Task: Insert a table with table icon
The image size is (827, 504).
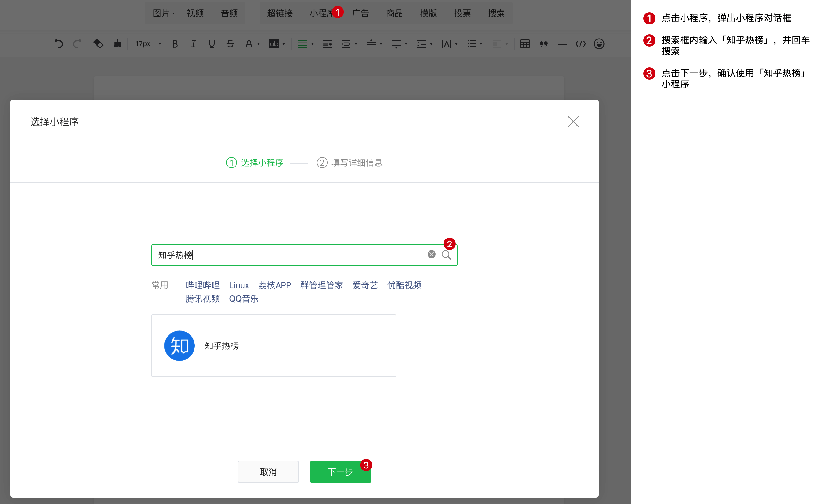Action: [525, 44]
